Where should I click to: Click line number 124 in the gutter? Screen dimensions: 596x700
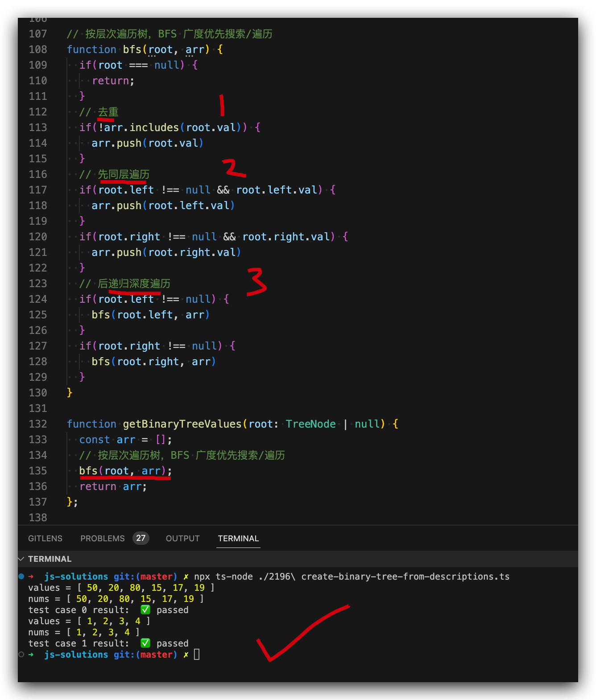(x=38, y=299)
